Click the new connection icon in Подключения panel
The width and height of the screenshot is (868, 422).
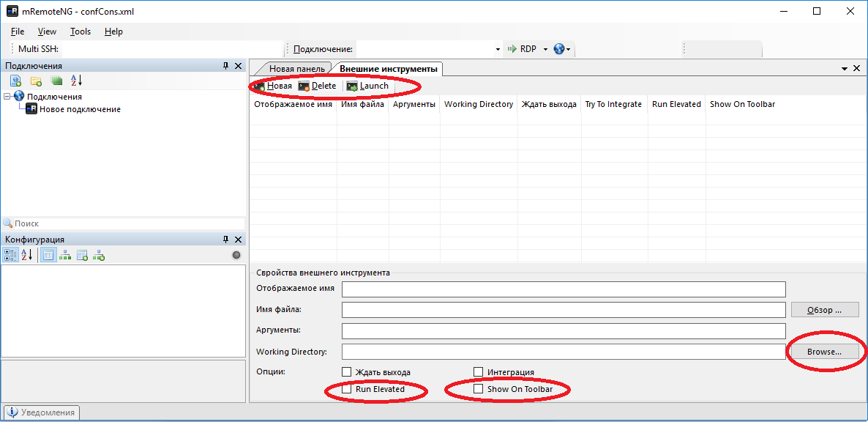pyautogui.click(x=16, y=81)
